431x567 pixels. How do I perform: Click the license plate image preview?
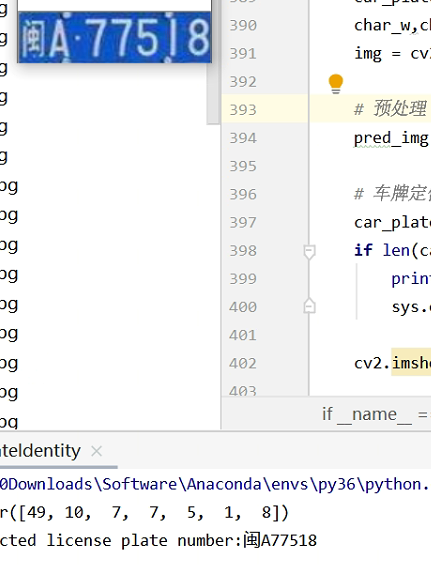(115, 37)
